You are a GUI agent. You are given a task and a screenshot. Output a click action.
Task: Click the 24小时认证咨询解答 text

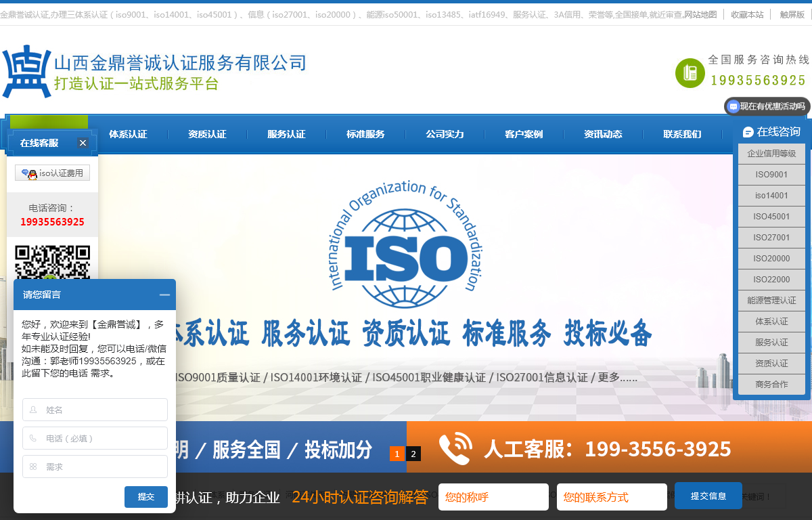360,497
